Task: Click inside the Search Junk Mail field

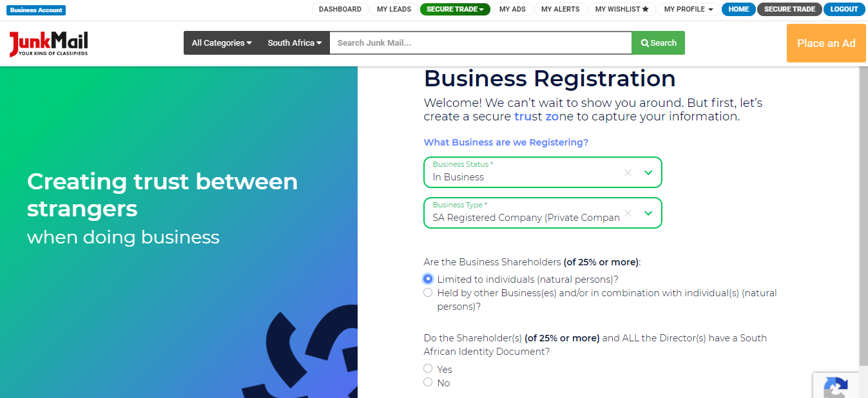Action: click(480, 43)
